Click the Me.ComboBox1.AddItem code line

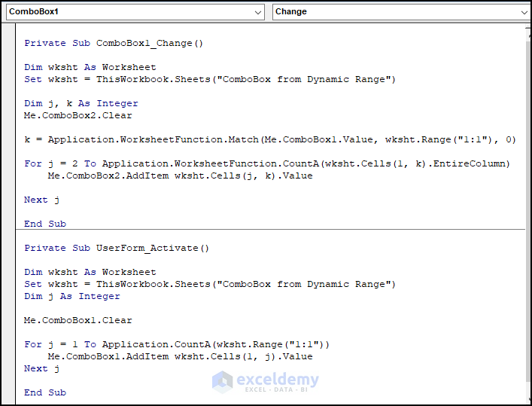point(180,356)
